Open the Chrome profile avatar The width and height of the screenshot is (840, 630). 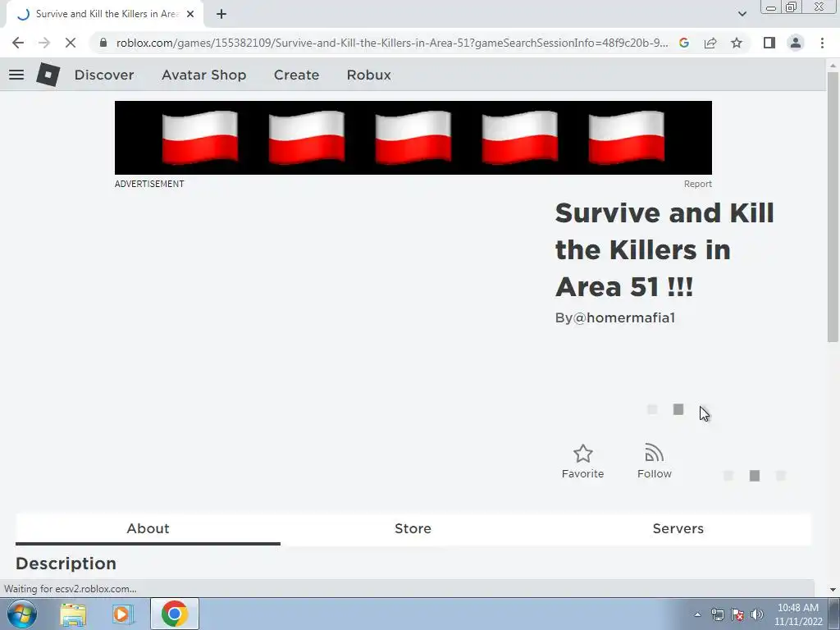[796, 43]
